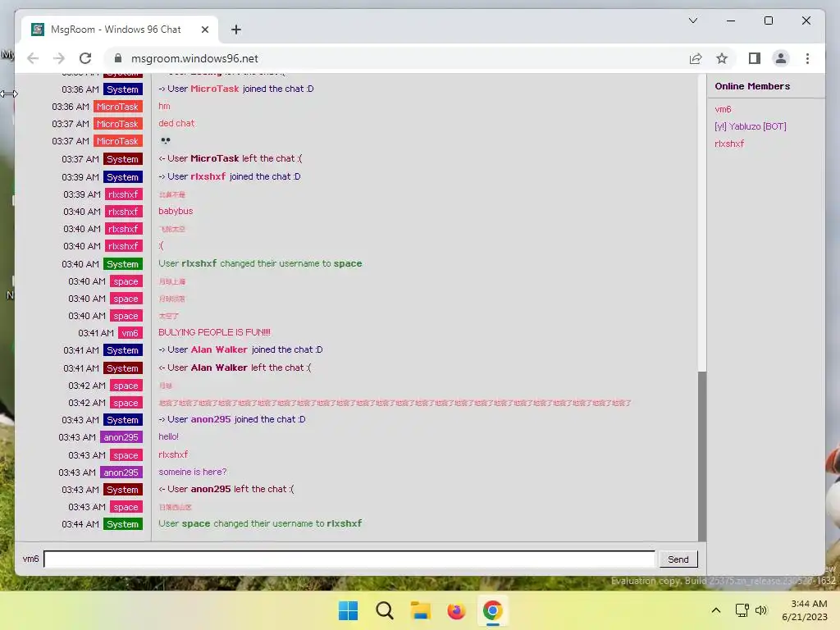Click the address bar URL
The width and height of the screenshot is (840, 630).
[x=194, y=58]
